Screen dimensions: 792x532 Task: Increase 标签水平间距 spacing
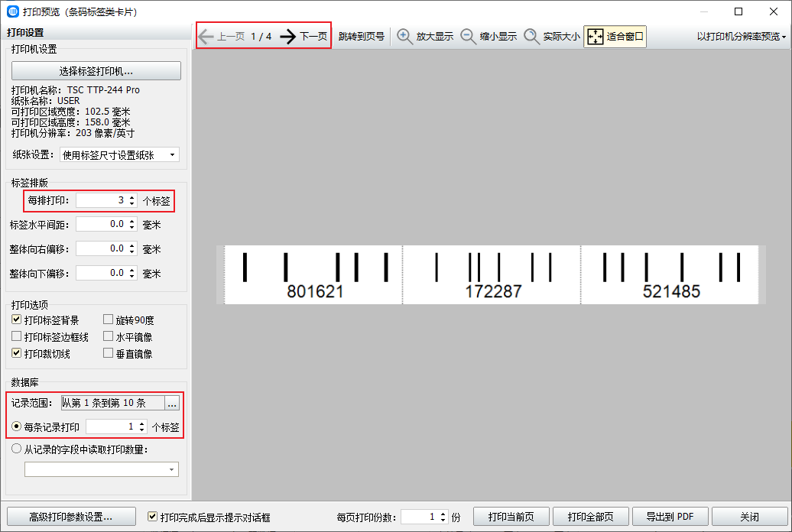(x=131, y=221)
